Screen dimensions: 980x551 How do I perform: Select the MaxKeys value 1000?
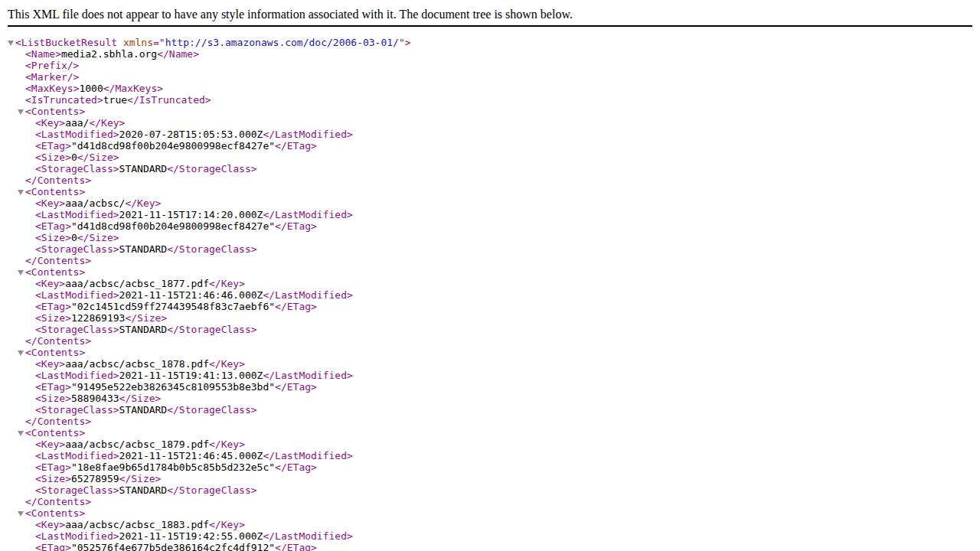coord(92,88)
